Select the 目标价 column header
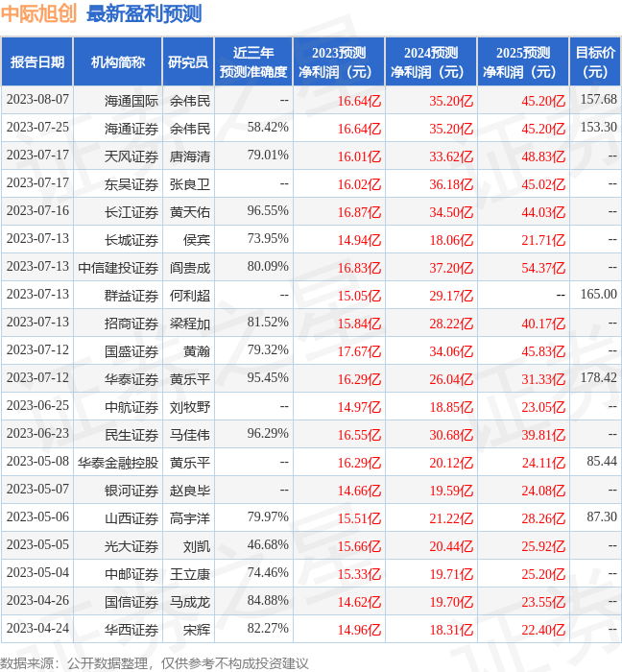622x672 pixels. click(595, 61)
